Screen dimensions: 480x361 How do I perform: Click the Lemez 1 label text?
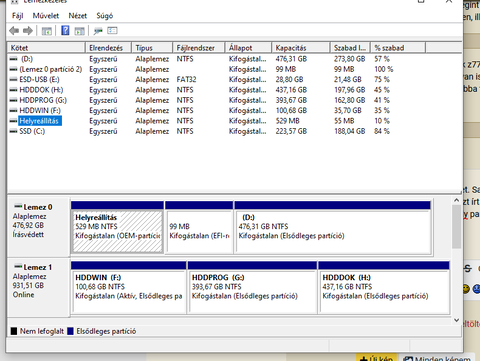38,267
